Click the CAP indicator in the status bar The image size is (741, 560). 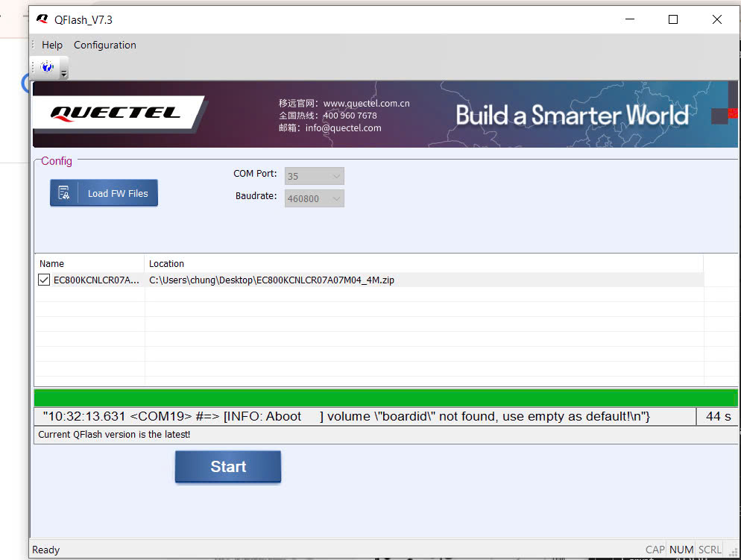click(655, 549)
